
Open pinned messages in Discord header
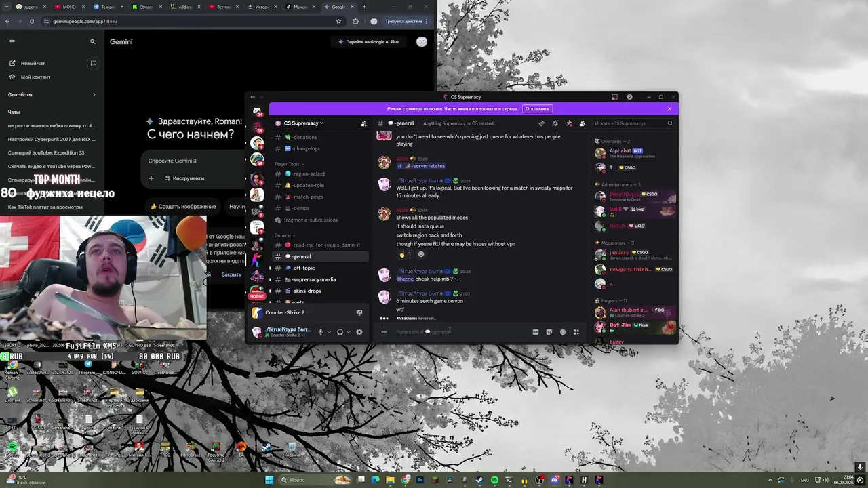(569, 123)
